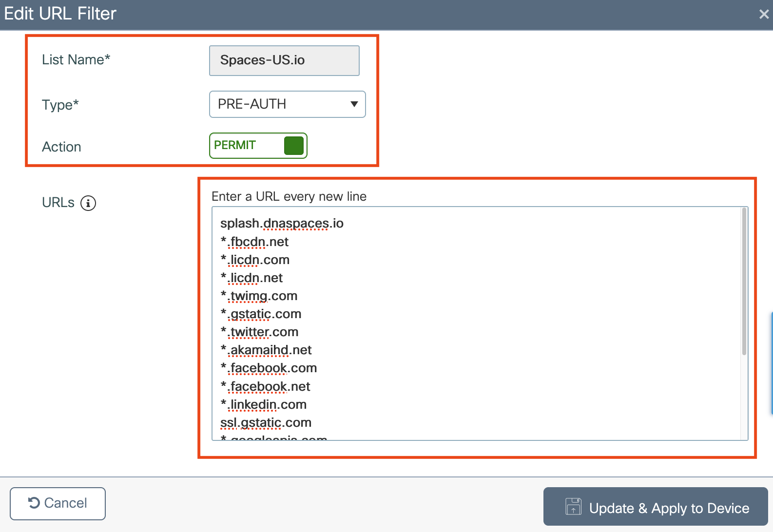Close the Edit URL Filter dialog

tap(764, 14)
